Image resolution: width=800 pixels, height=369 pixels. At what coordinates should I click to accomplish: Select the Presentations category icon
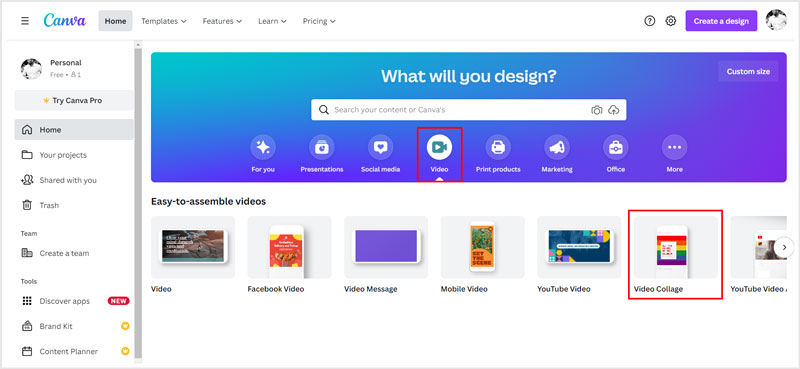coord(322,148)
